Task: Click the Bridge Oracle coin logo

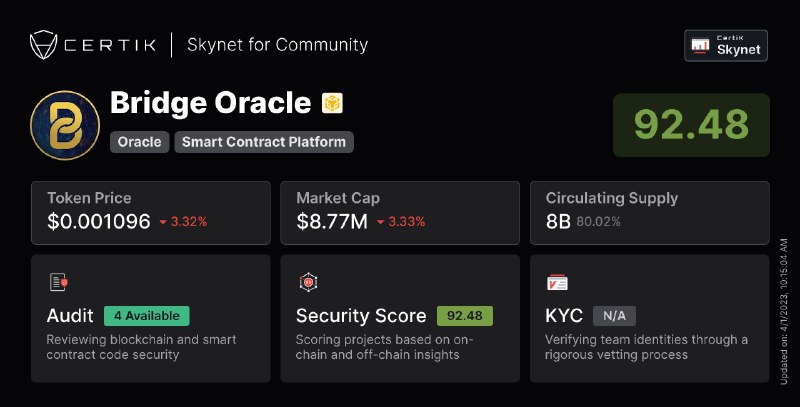Action: [65, 125]
